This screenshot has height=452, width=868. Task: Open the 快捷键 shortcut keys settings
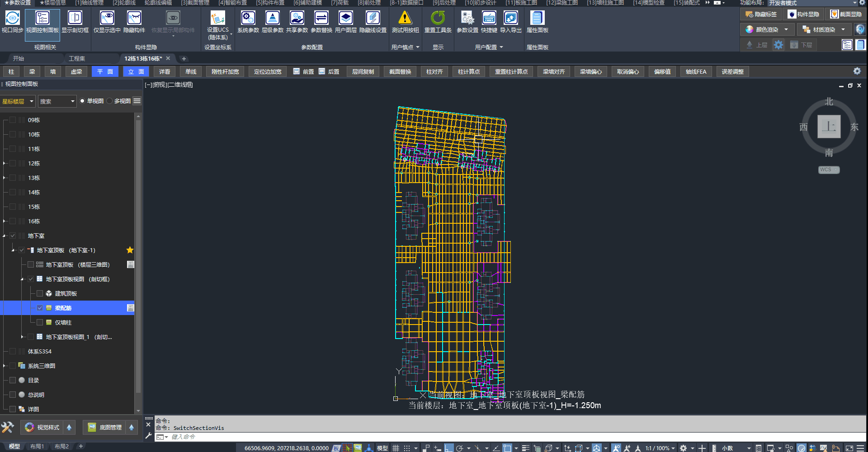489,18
